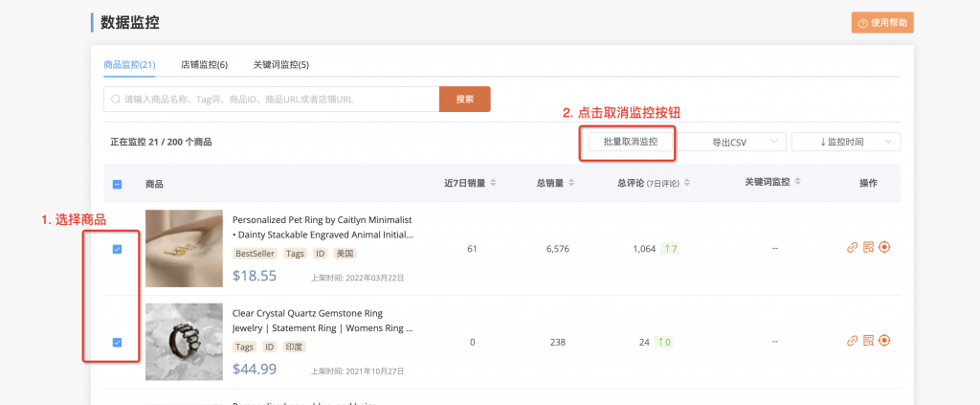Toggle the select-all checkbox in table header
The image size is (980, 405).
(x=117, y=184)
